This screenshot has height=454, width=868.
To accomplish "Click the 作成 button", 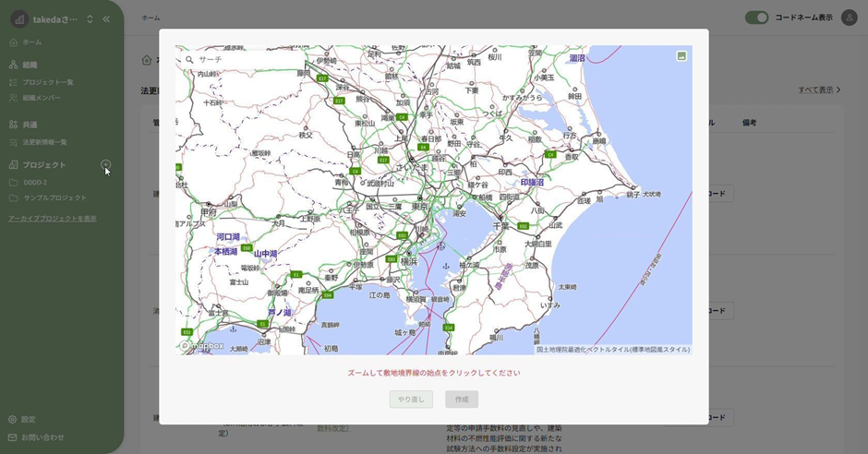I will coord(462,400).
